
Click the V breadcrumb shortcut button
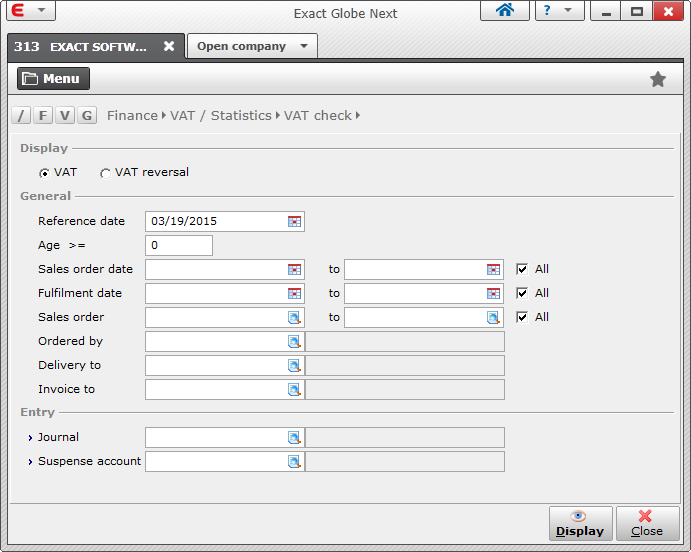(65, 115)
